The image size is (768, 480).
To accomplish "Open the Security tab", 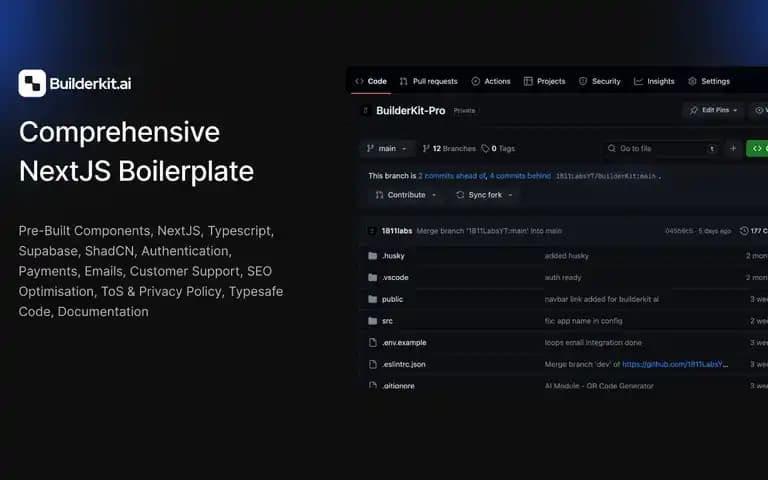I will [600, 81].
